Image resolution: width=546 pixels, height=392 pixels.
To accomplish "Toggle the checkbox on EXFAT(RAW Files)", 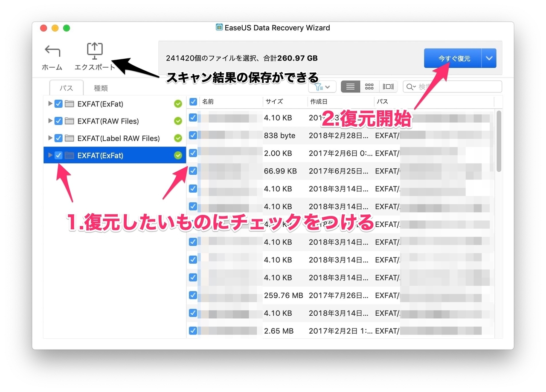I will pos(58,121).
